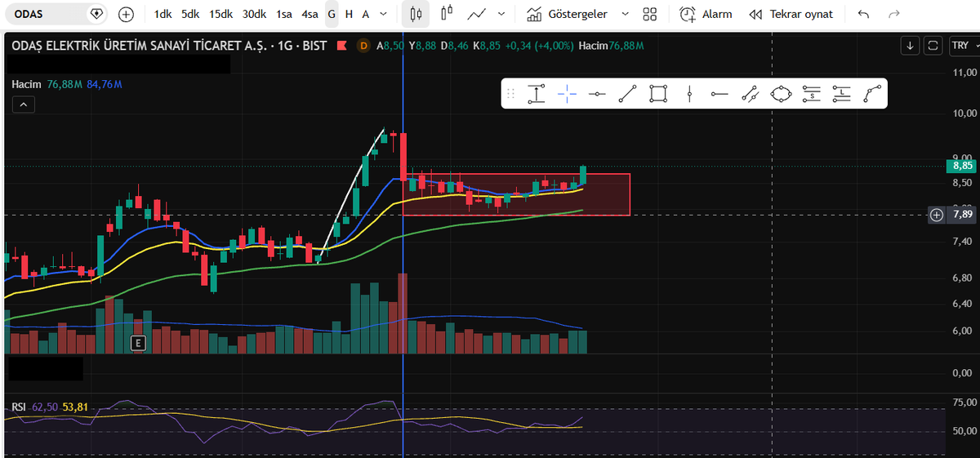Image resolution: width=980 pixels, height=458 pixels.
Task: Select the white trend line on chart
Action: point(351,196)
